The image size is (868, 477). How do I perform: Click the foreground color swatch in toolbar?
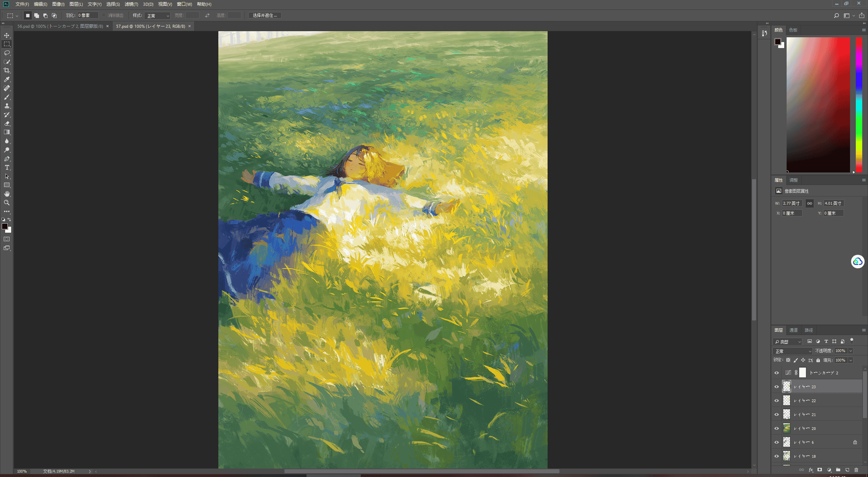pos(5,226)
